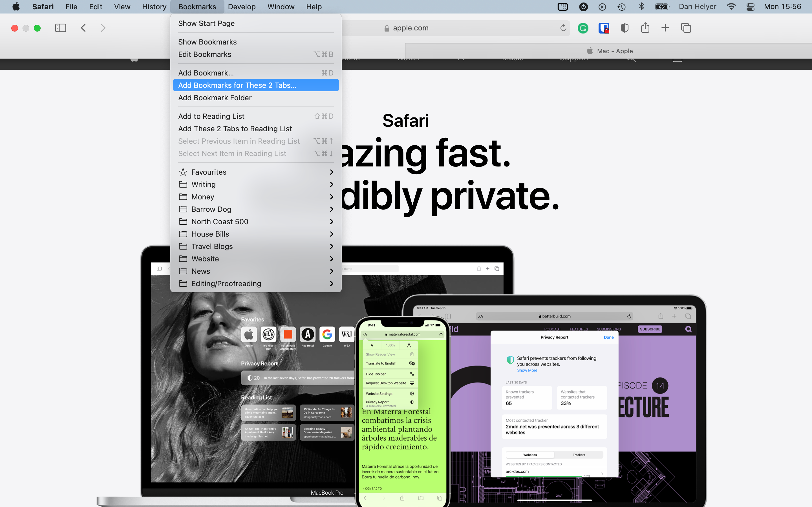Toggle the Window menu in menu bar
Viewport: 812px width, 507px height.
tap(282, 6)
